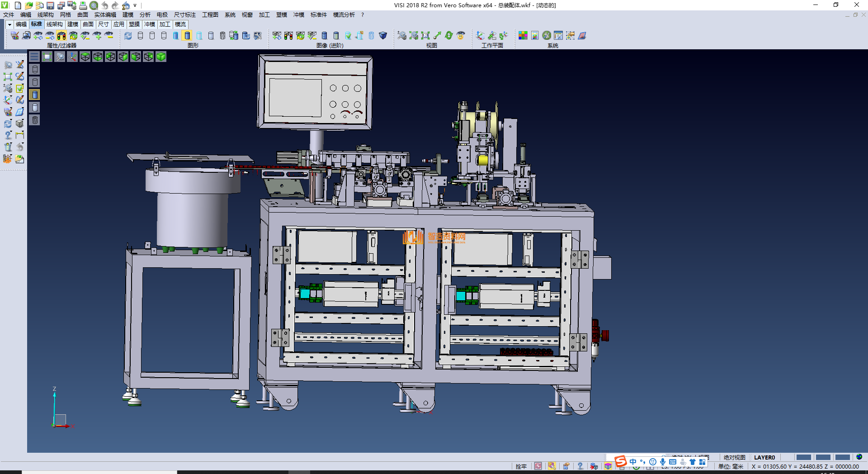Select the solid green cube view icon

161,57
